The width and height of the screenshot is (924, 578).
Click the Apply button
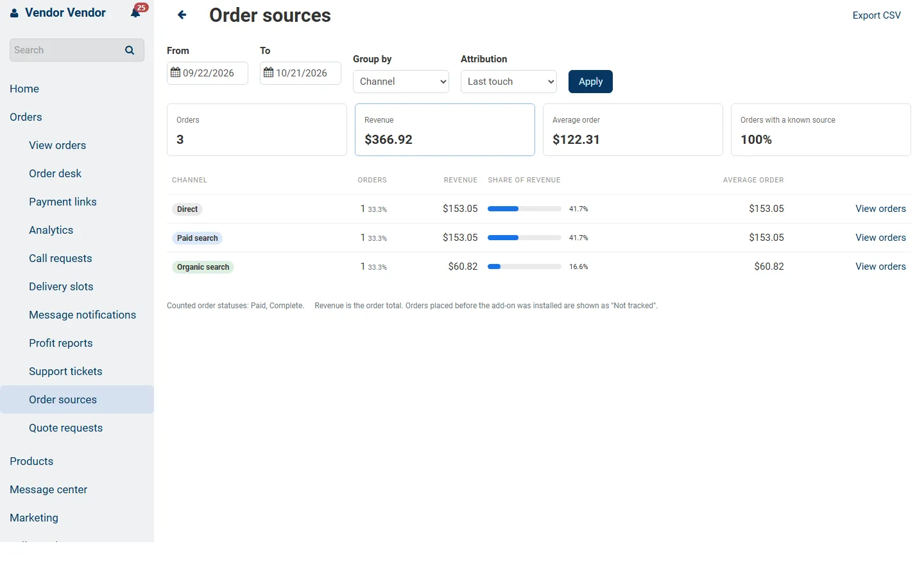point(590,82)
